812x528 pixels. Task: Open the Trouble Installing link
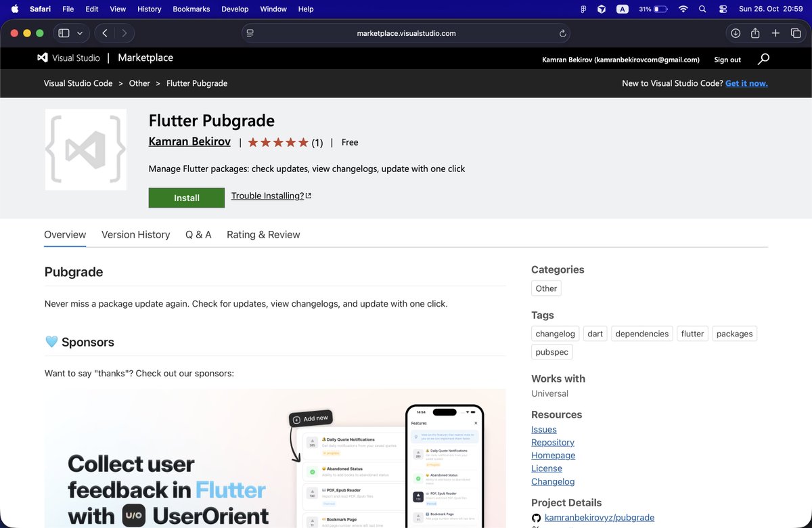click(271, 196)
